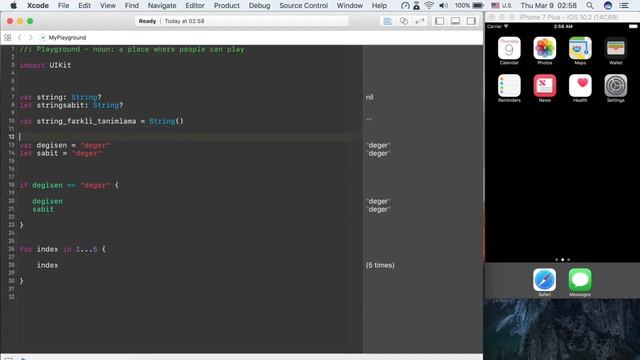The image size is (640, 360).
Task: Click the playground comment on line 1
Action: tap(132, 49)
